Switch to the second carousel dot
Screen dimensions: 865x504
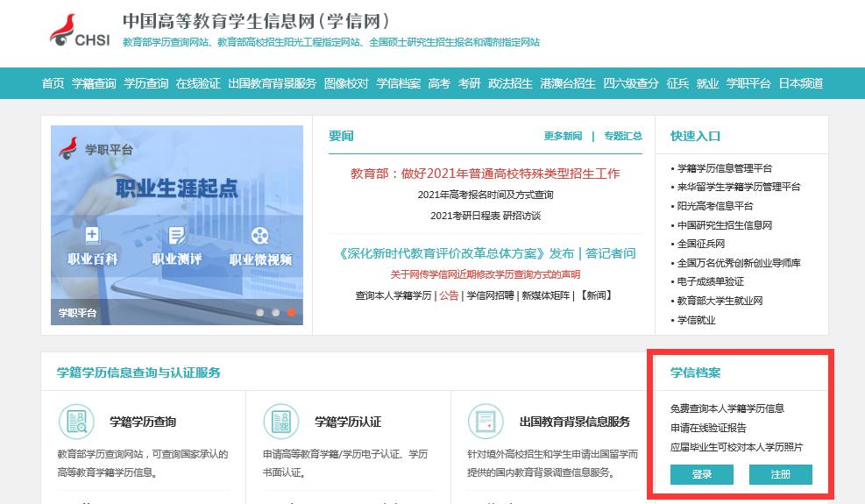275,312
